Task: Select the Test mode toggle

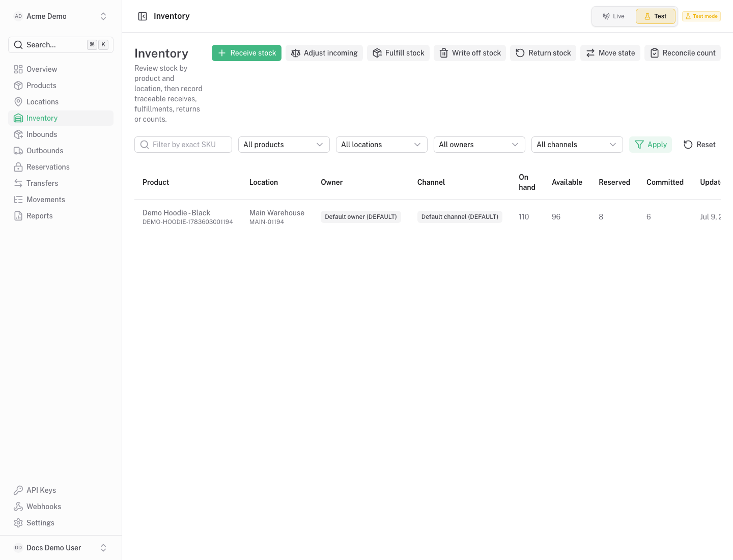Action: coord(655,16)
